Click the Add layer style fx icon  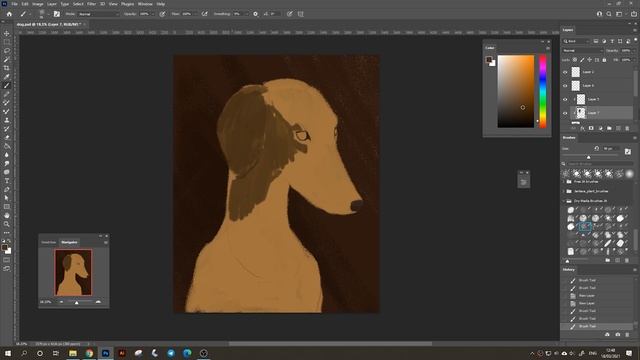coord(582,129)
